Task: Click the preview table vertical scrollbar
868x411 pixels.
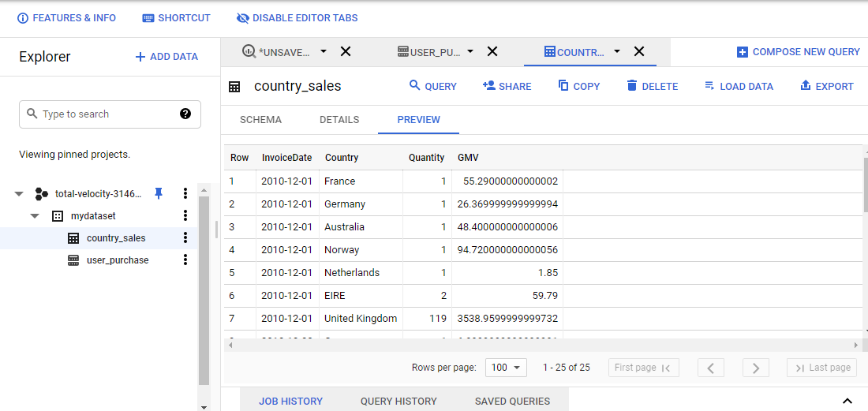Action: click(865, 185)
